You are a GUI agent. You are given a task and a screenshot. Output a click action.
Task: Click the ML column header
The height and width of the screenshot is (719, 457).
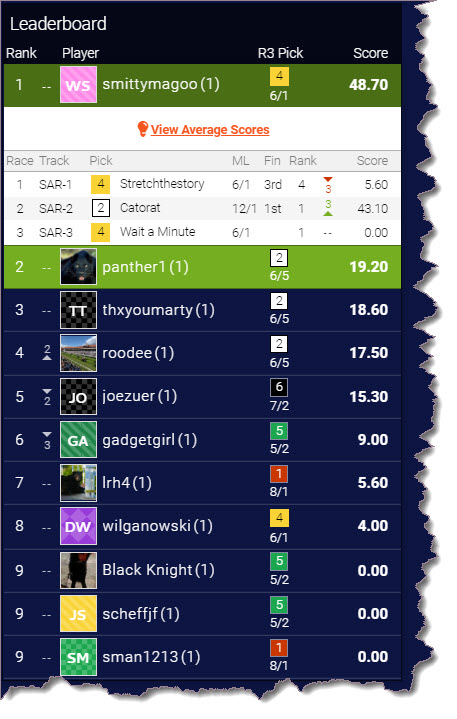[x=240, y=161]
